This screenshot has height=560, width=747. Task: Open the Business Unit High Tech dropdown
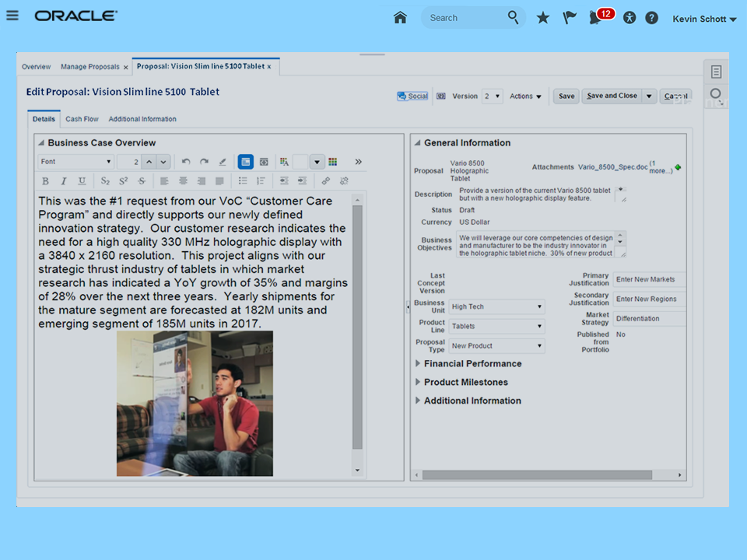pos(497,306)
